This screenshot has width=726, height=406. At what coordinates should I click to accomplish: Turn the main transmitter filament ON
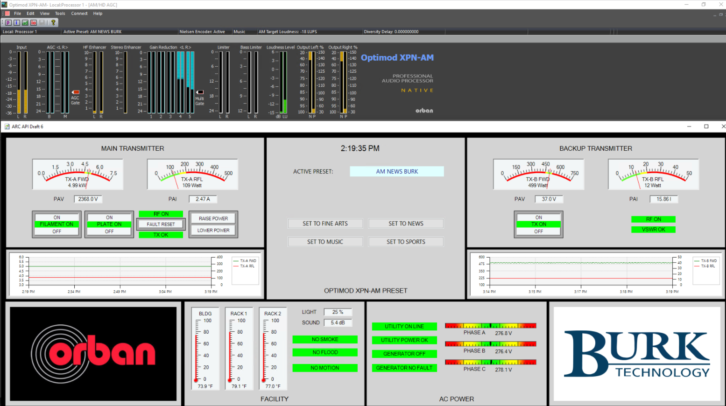coord(56,217)
